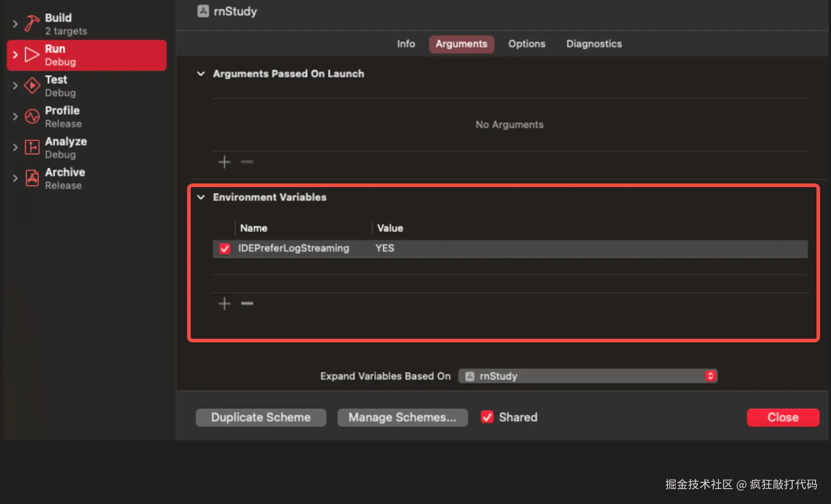Toggle the Shared checkbox
Image resolution: width=831 pixels, height=504 pixels.
click(487, 417)
